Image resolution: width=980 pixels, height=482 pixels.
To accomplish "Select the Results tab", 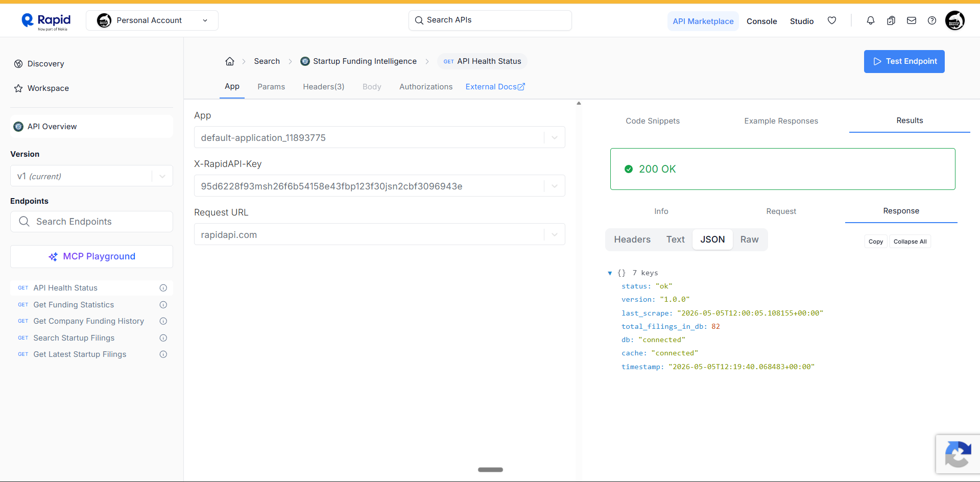I will 910,120.
